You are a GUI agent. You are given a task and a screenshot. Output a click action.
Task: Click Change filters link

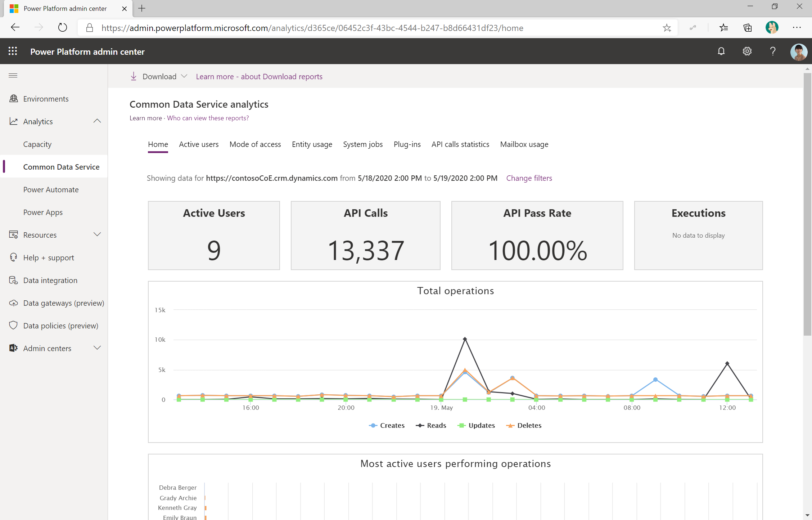click(x=528, y=178)
